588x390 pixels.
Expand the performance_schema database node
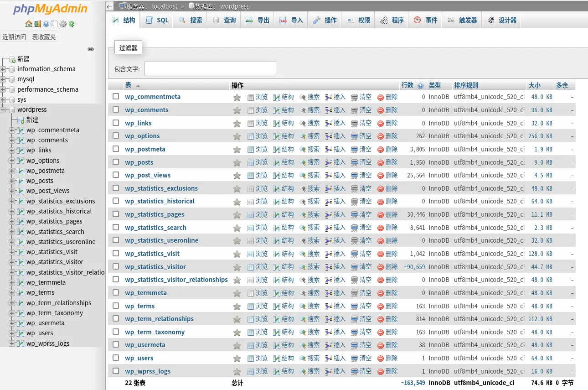point(3,89)
